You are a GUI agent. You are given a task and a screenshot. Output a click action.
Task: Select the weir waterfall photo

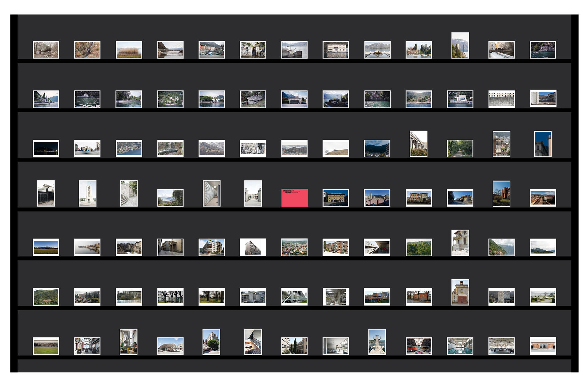[501, 50]
